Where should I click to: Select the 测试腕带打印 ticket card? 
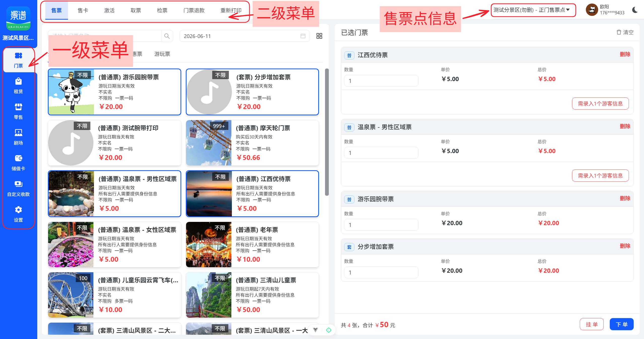(115, 143)
